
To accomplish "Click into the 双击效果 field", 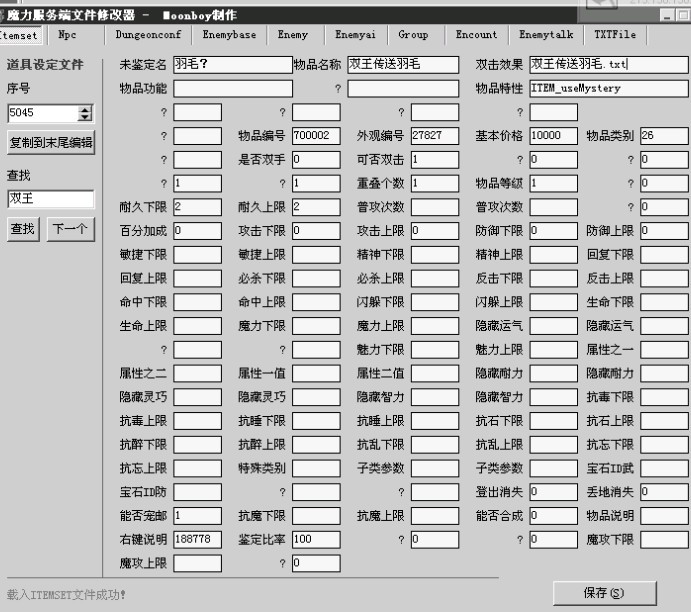I will pyautogui.click(x=608, y=64).
